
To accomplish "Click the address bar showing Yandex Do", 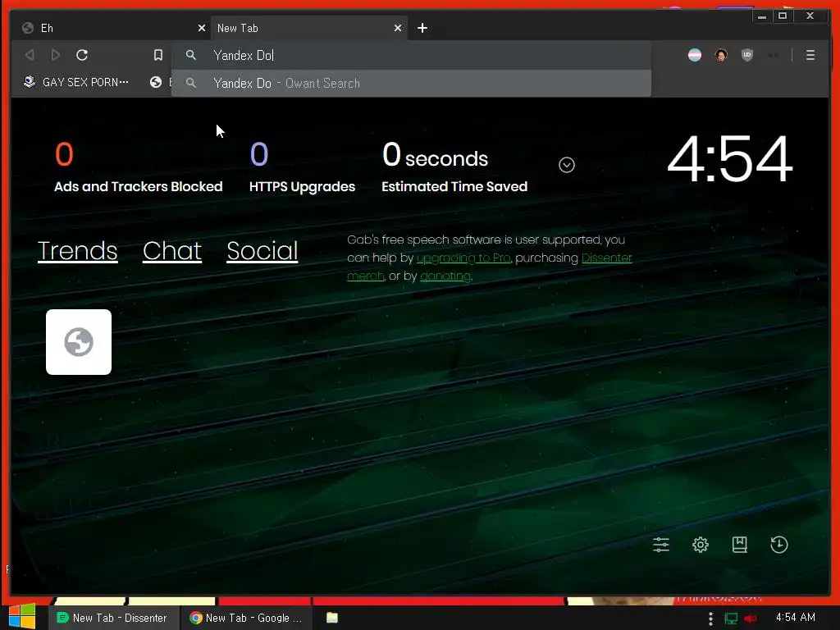I will point(412,55).
